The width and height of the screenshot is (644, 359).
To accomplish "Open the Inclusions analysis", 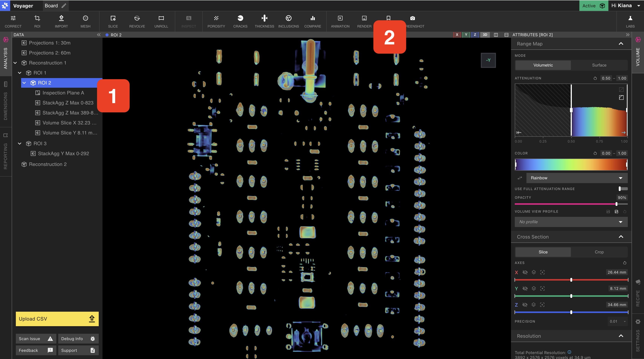I will [288, 21].
